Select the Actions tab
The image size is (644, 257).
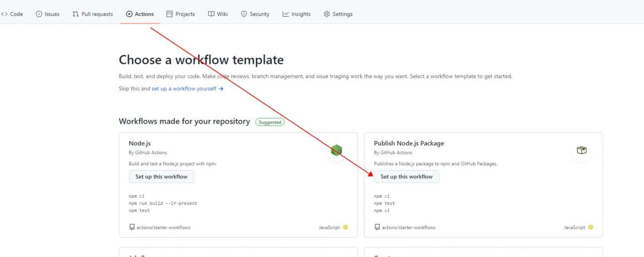(x=140, y=14)
